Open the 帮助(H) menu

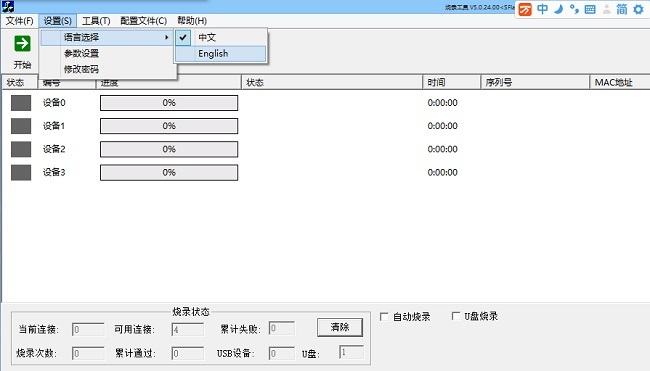192,21
